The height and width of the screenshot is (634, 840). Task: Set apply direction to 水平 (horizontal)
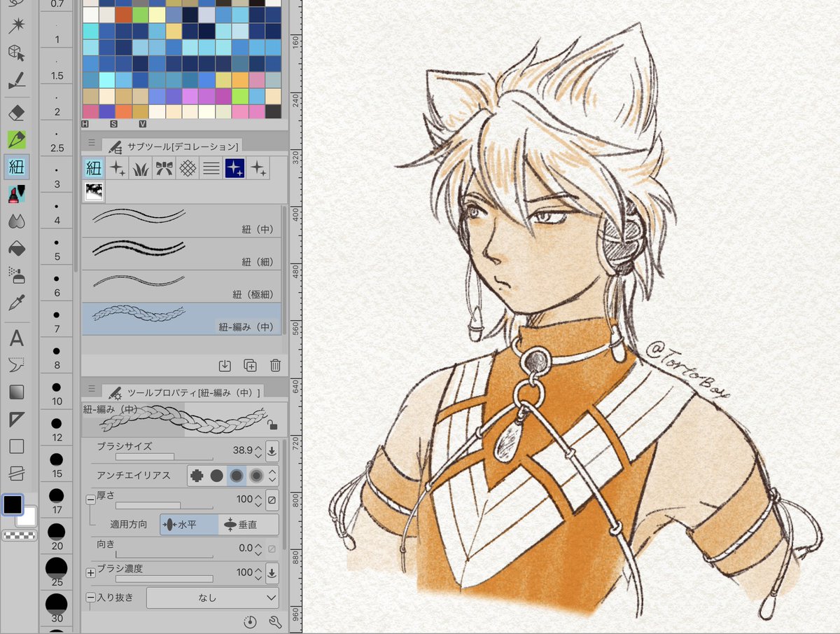(x=188, y=524)
